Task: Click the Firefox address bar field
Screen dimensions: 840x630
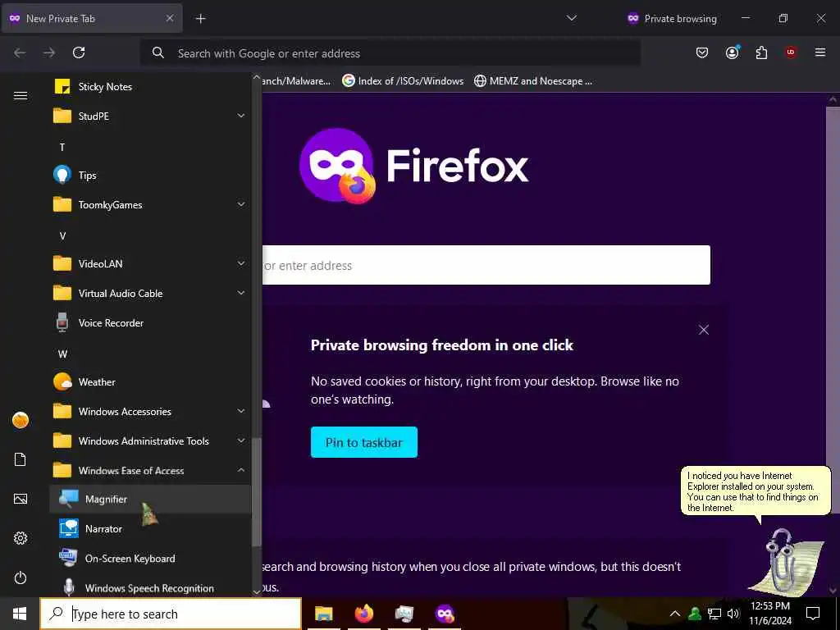Action: tap(390, 53)
